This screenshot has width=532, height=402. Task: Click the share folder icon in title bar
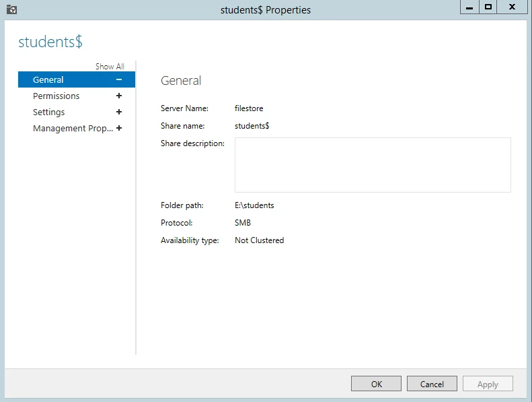(x=11, y=9)
